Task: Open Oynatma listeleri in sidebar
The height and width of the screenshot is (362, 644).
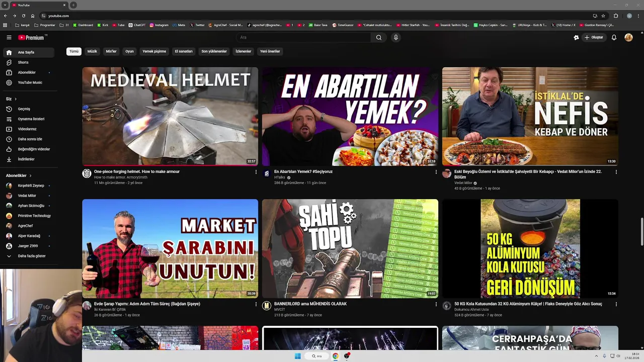Action: coord(28,119)
